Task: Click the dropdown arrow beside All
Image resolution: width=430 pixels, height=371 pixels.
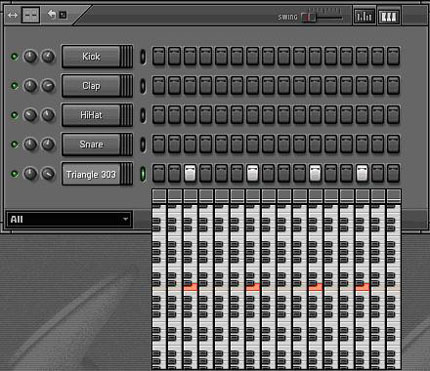Action: (x=125, y=219)
